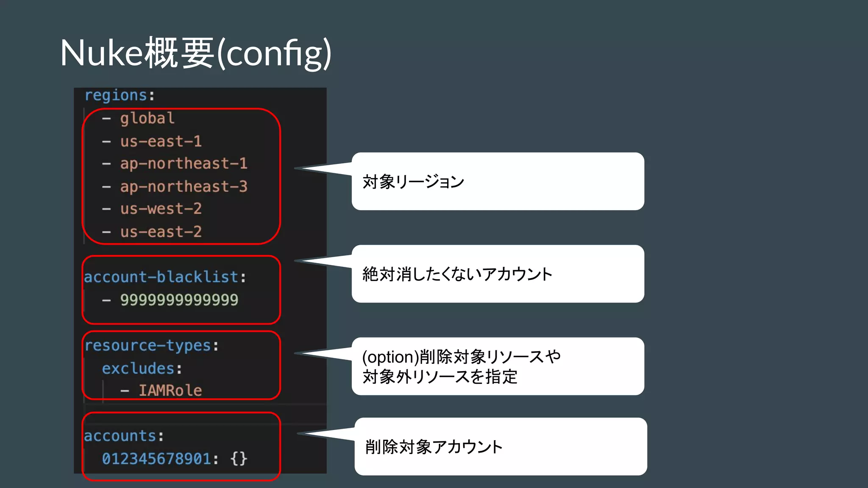Select the 'excludes:' key

click(x=142, y=369)
